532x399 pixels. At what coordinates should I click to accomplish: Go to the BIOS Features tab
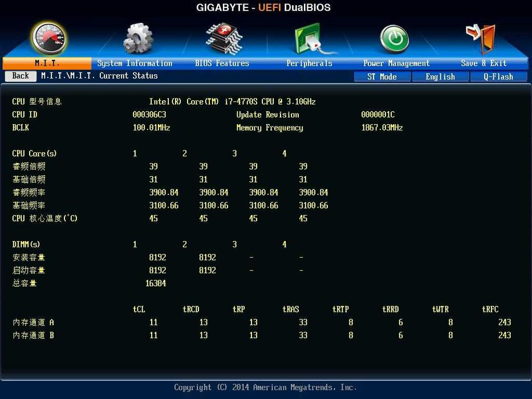(x=222, y=63)
